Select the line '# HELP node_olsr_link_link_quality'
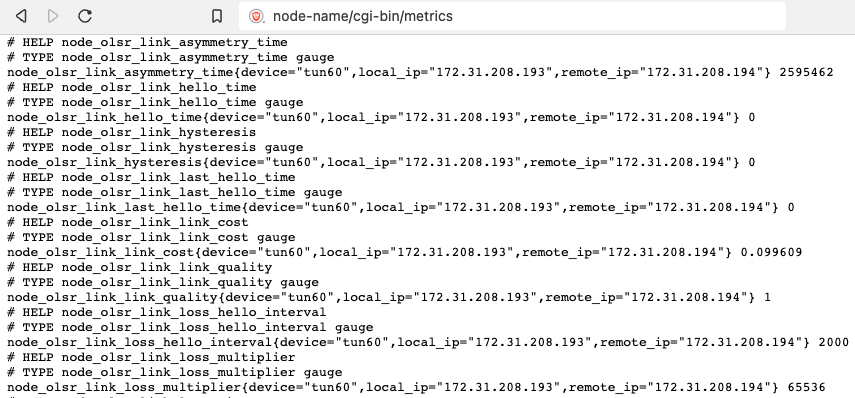The height and width of the screenshot is (398, 855). click(140, 267)
